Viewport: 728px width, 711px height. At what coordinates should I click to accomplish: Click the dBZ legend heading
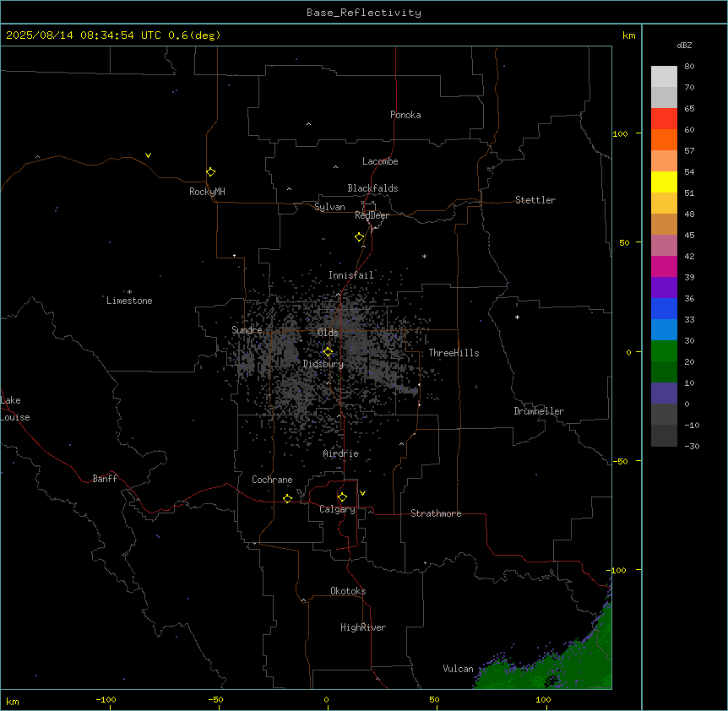(684, 45)
